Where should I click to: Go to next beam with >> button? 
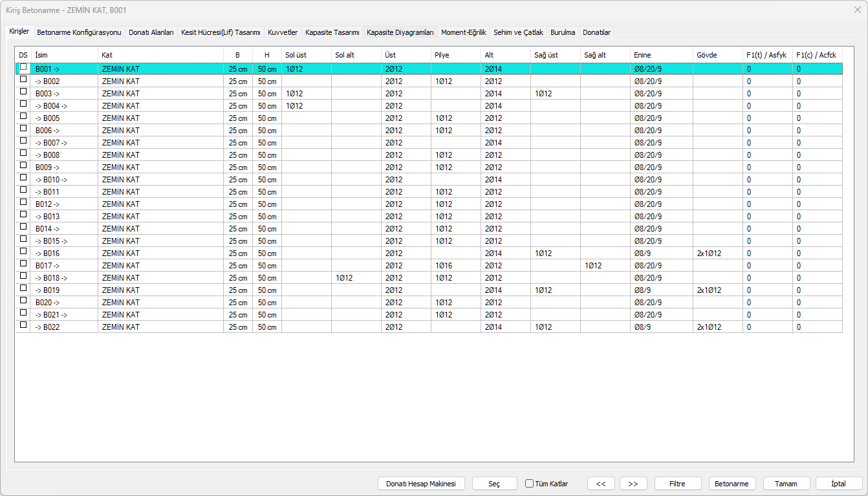tap(633, 484)
